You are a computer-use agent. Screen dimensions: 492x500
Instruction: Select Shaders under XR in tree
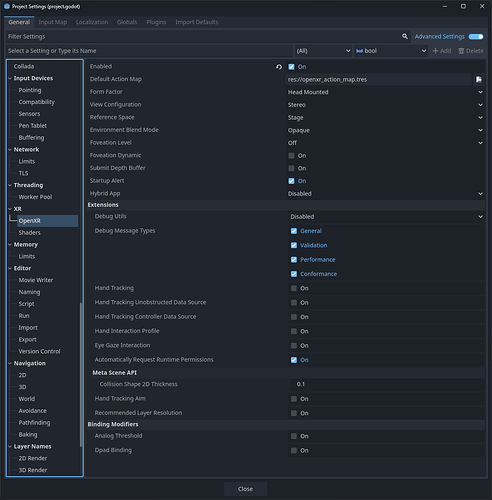(30, 233)
